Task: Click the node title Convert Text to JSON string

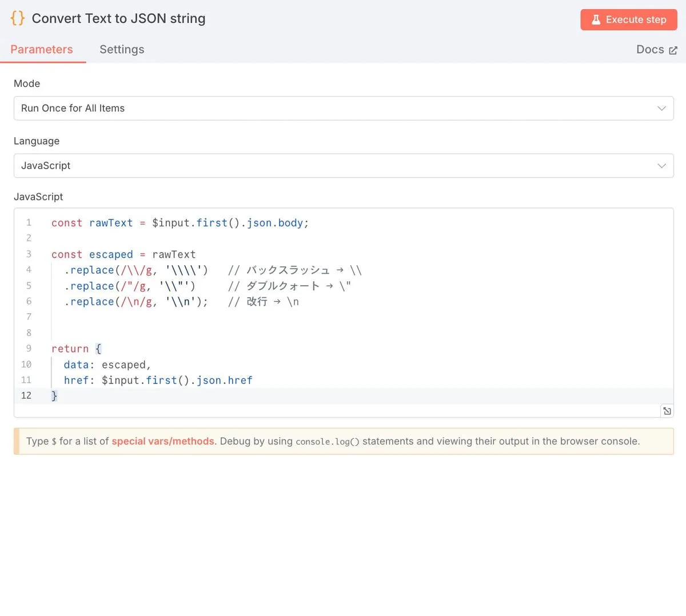Action: (x=118, y=18)
